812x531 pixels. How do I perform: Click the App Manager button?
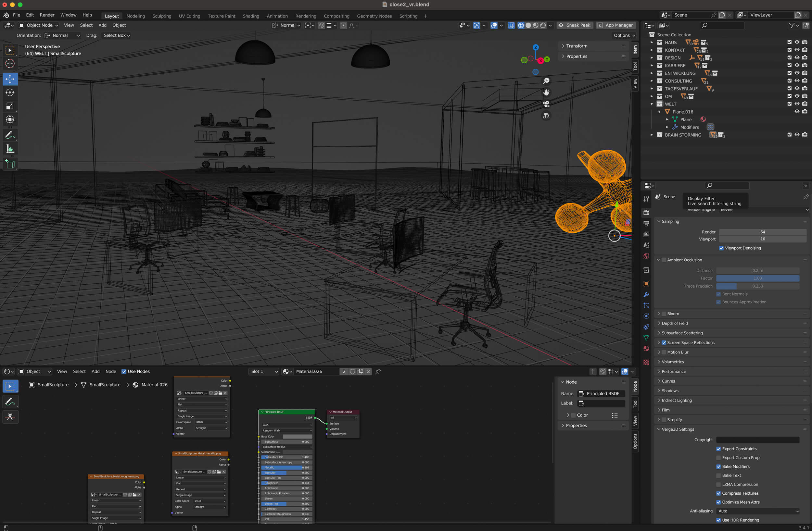615,25
